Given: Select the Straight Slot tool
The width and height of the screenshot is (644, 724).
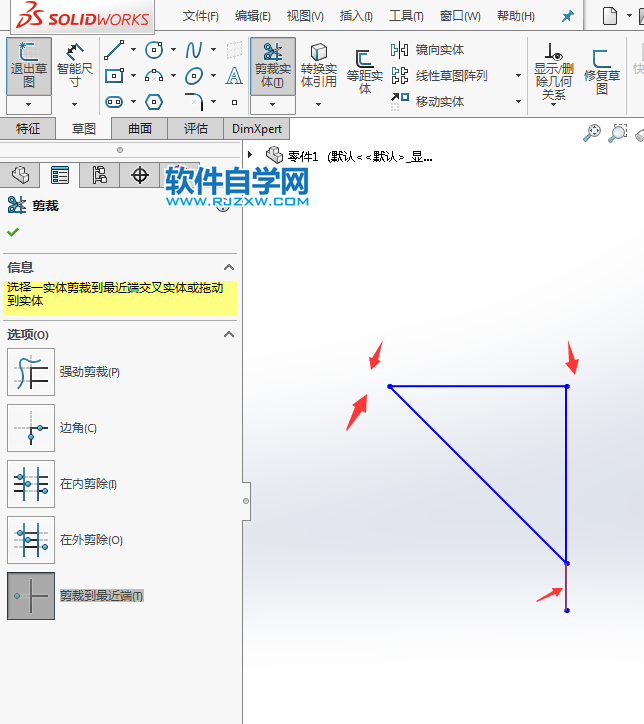Looking at the screenshot, I should (x=114, y=102).
